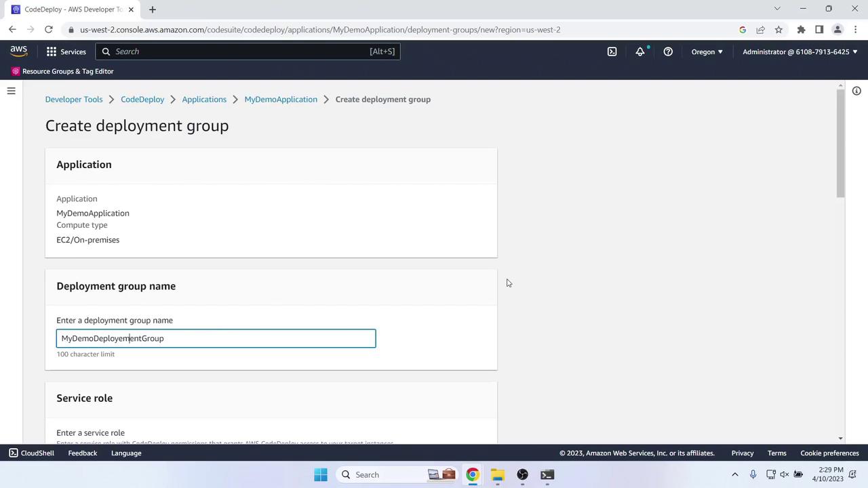Click the page vertical scrollbar thumb
Viewport: 868px width, 488px height.
pos(841,143)
